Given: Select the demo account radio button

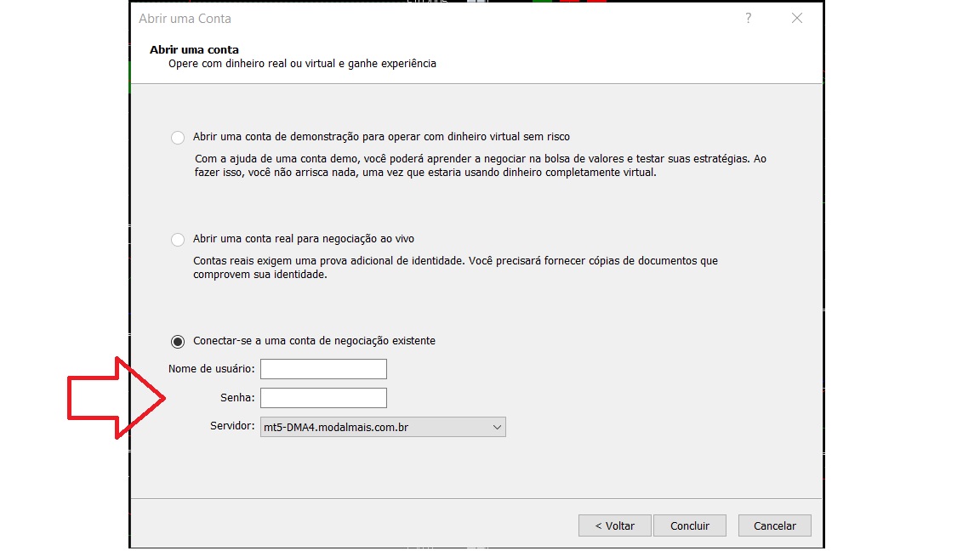Looking at the screenshot, I should [178, 138].
